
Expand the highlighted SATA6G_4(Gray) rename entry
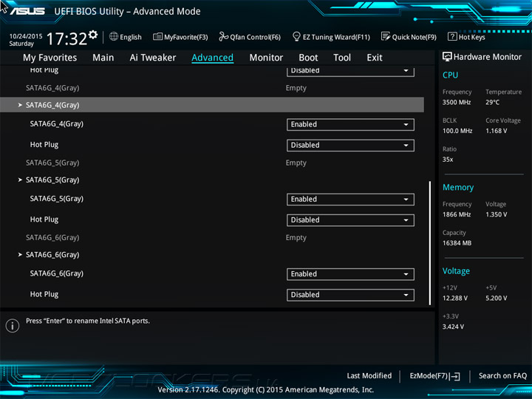tap(212, 105)
